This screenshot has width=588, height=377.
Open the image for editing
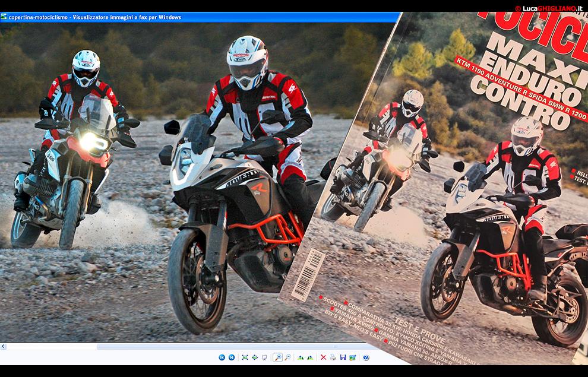352,357
